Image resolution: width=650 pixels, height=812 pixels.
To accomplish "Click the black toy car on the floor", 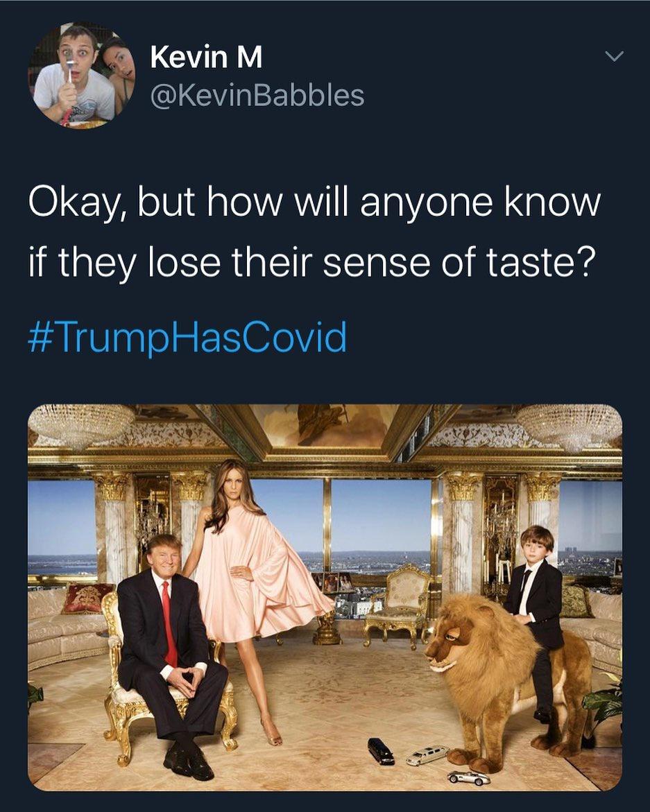I will 381,750.
